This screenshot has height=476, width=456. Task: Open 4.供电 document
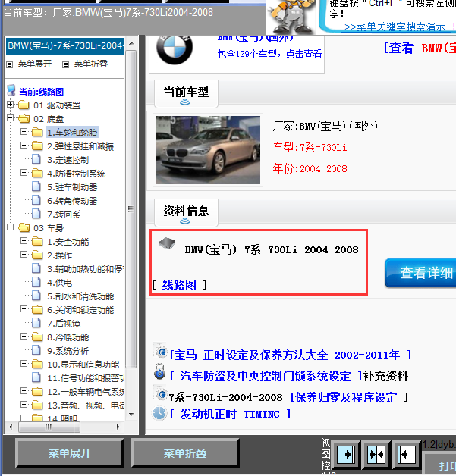59,283
